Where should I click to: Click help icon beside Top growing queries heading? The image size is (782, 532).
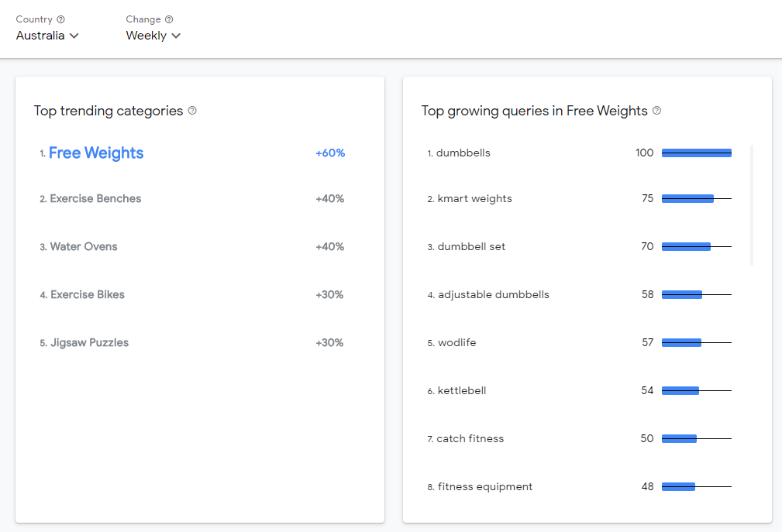pyautogui.click(x=656, y=111)
